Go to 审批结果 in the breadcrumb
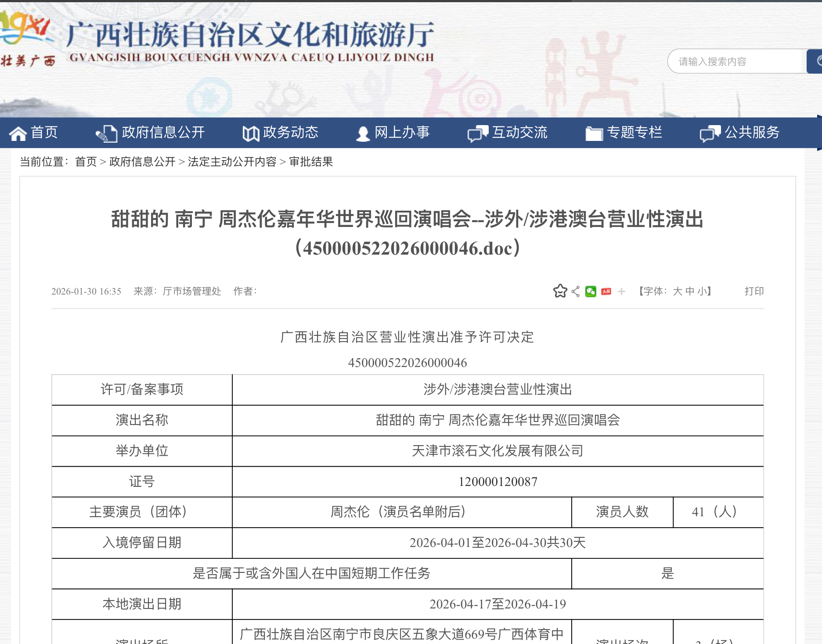The image size is (822, 644). click(x=311, y=162)
